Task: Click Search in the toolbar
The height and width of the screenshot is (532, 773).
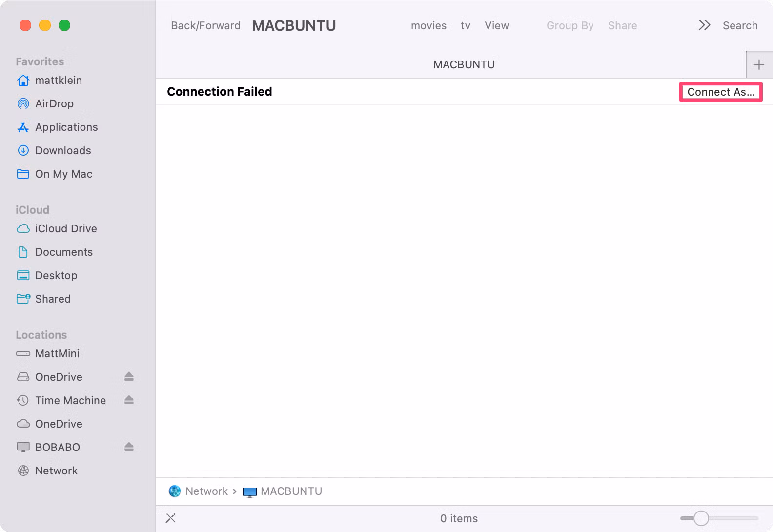Action: (740, 25)
